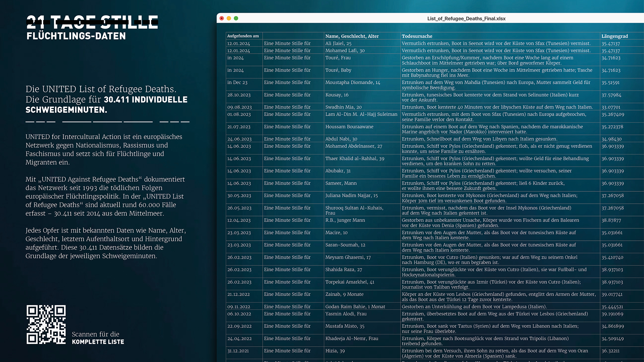
Task: Click the QR code for the complete list
Action: (46, 324)
